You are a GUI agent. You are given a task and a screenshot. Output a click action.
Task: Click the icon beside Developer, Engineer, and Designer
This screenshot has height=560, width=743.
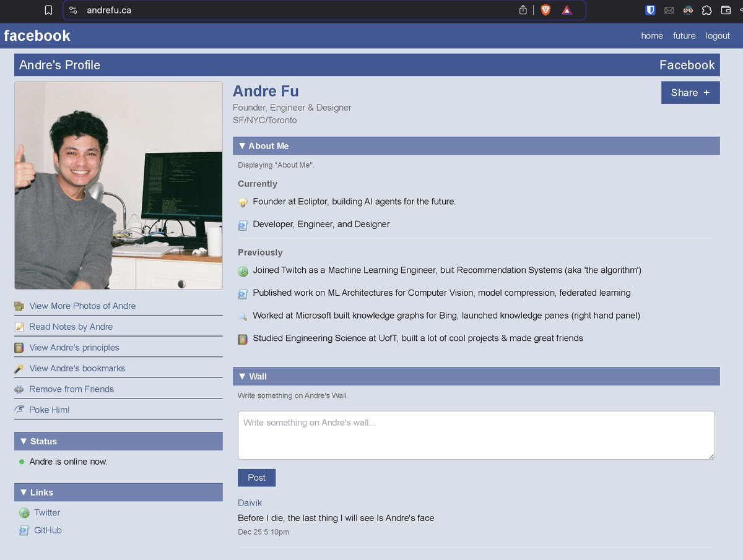243,225
